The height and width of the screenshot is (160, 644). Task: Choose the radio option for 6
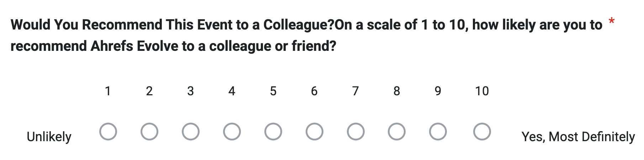click(x=315, y=132)
